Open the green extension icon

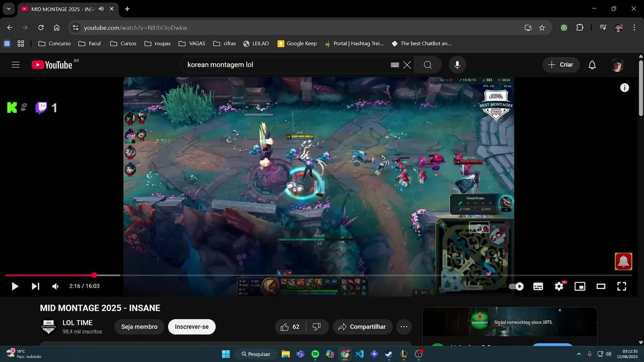pos(564,28)
